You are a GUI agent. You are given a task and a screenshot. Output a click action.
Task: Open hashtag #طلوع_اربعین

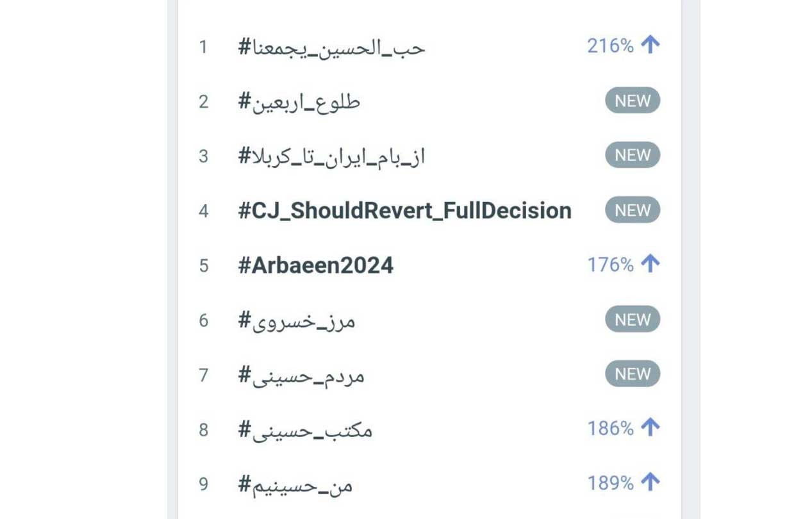pyautogui.click(x=299, y=102)
